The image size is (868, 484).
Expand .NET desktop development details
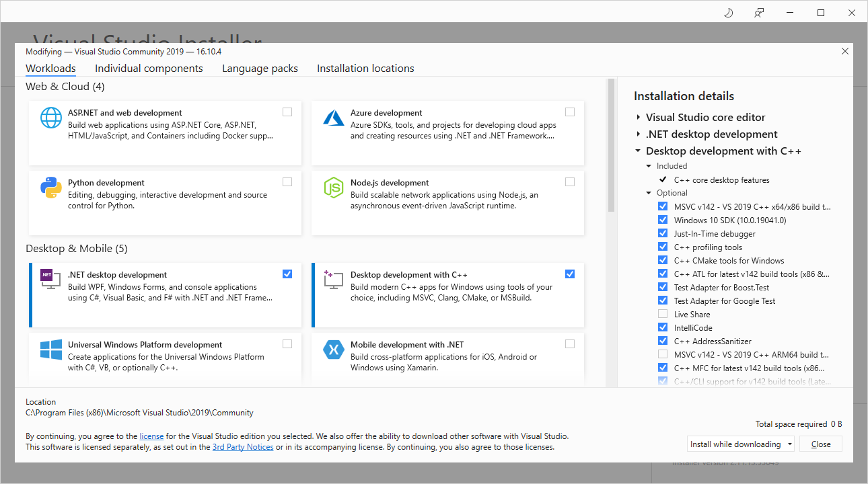[x=639, y=134]
